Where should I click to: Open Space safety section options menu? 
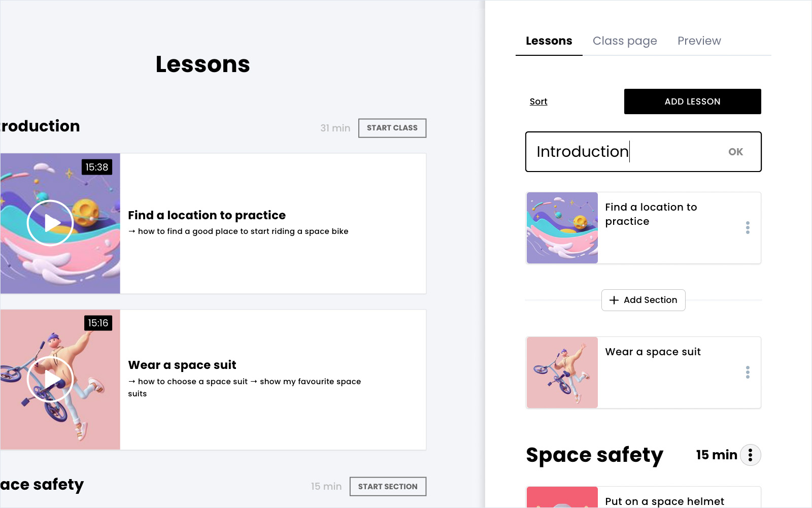coord(750,455)
